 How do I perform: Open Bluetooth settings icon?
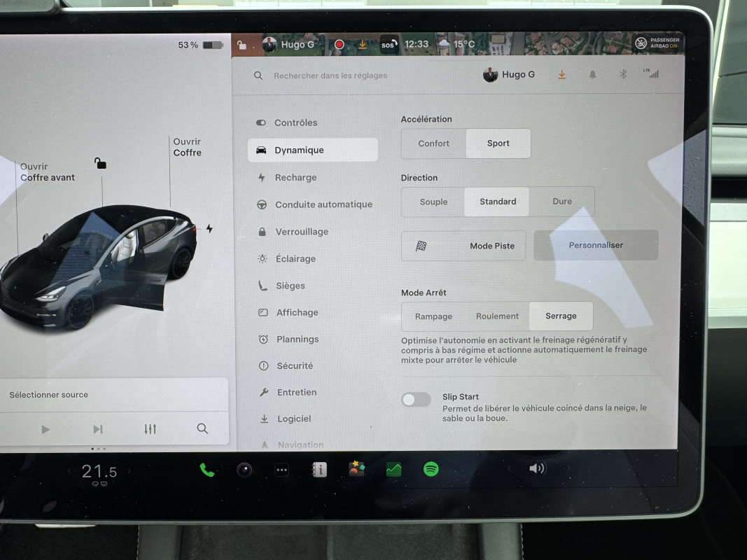pyautogui.click(x=622, y=73)
